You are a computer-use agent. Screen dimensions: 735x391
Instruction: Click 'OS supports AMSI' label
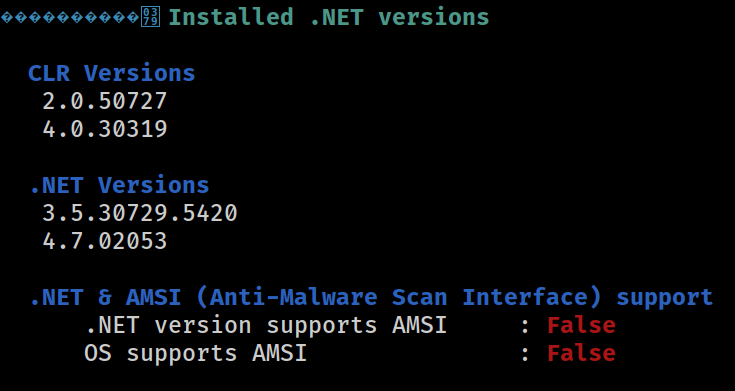[x=195, y=353]
